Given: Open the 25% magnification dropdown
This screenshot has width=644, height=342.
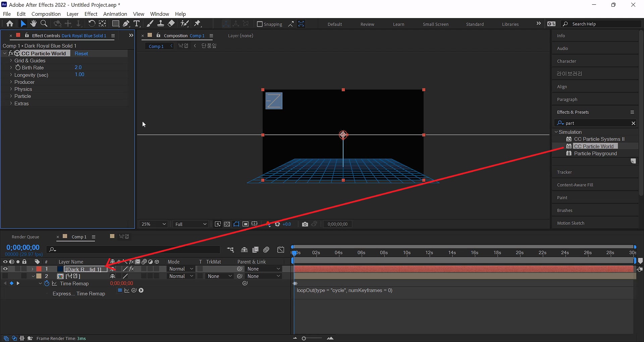Looking at the screenshot, I should [154, 224].
